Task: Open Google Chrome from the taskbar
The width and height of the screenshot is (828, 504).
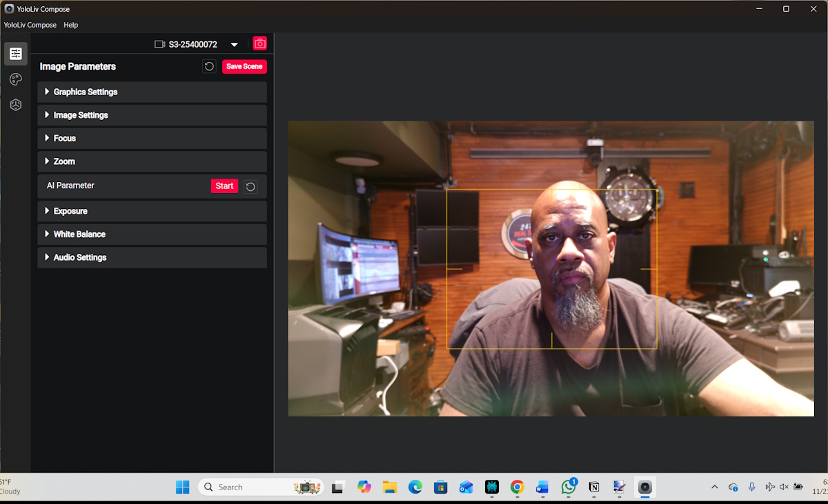Action: [x=517, y=487]
